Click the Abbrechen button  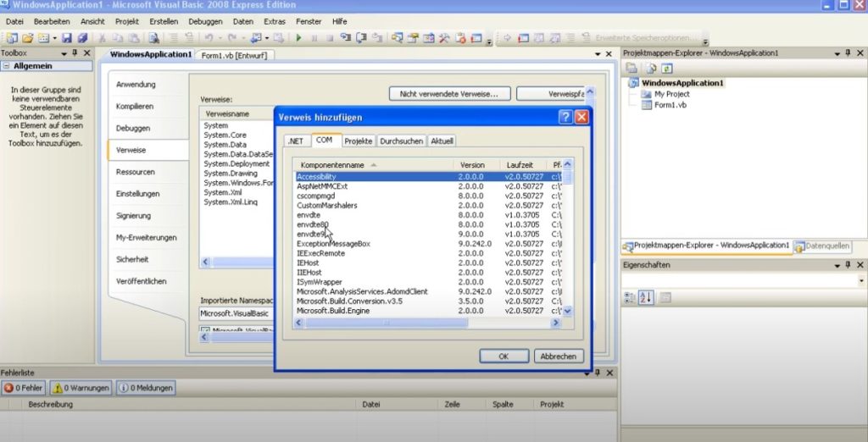pos(559,356)
